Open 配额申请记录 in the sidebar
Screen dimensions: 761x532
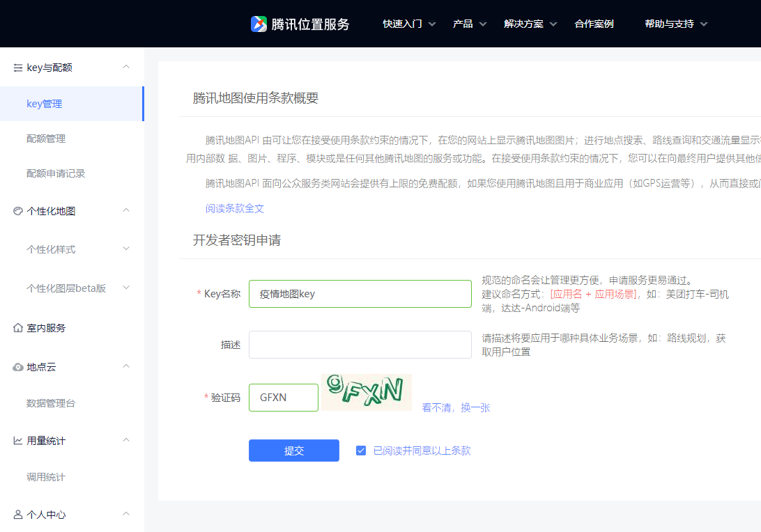(x=56, y=173)
